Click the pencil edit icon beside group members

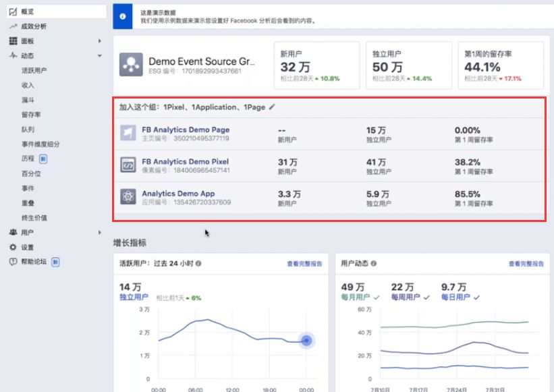272,107
